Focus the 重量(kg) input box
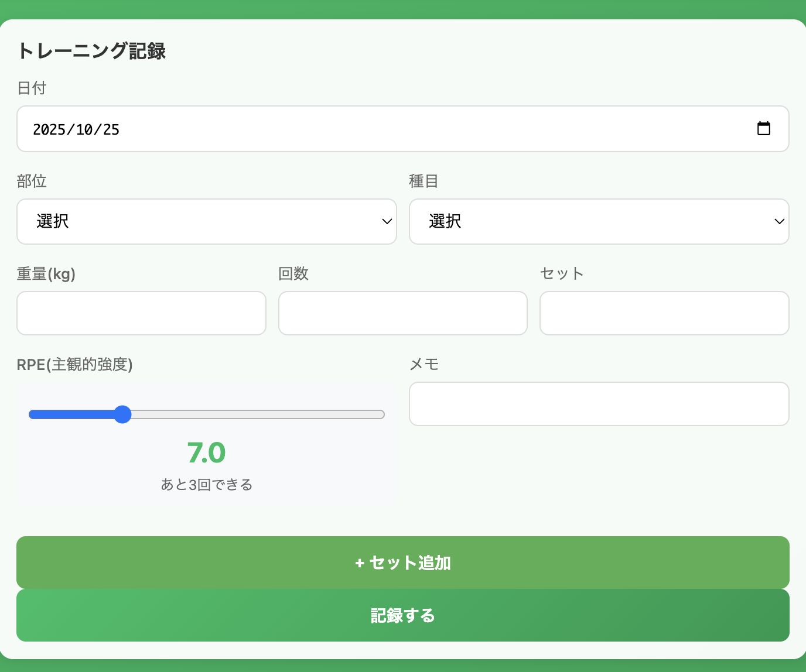Viewport: 806px width, 672px height. 141,313
